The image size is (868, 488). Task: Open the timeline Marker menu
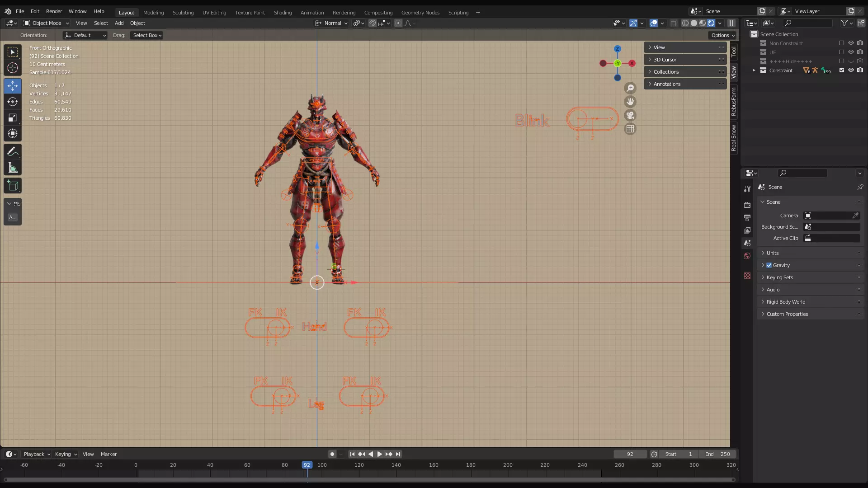coord(108,454)
